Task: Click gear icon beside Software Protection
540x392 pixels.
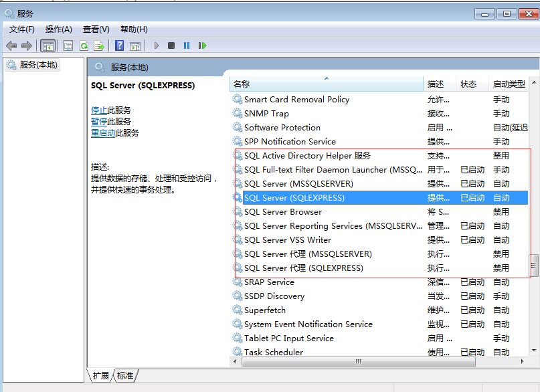Action: click(x=238, y=127)
